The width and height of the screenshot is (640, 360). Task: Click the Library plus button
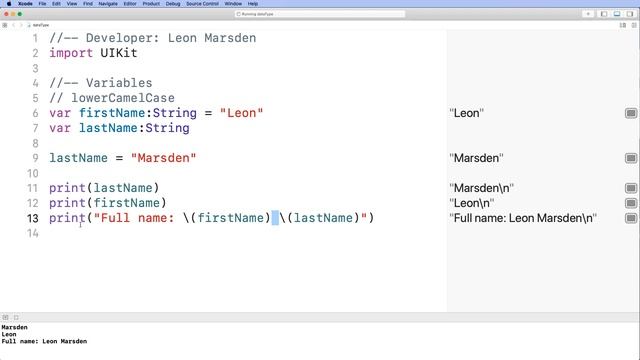(x=588, y=14)
